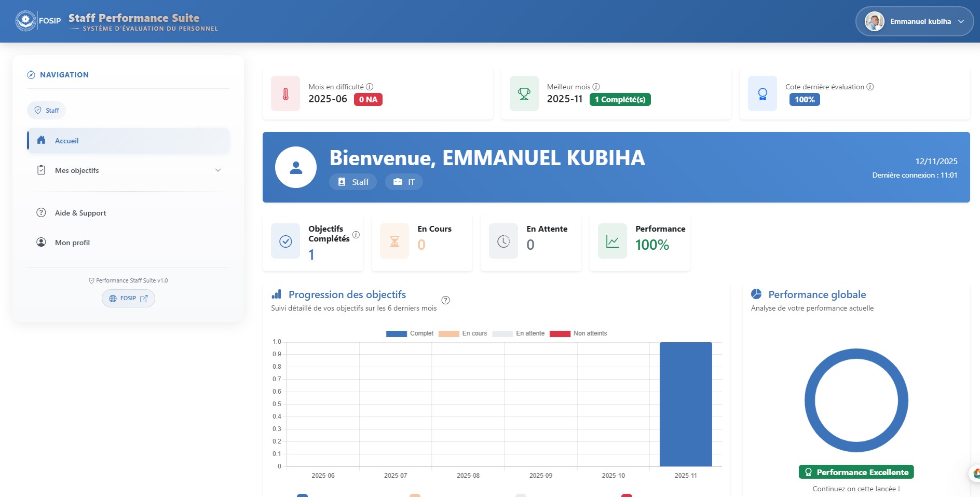980x497 pixels.
Task: Click the bar chart icon beside Progression des objectifs
Action: click(x=276, y=294)
